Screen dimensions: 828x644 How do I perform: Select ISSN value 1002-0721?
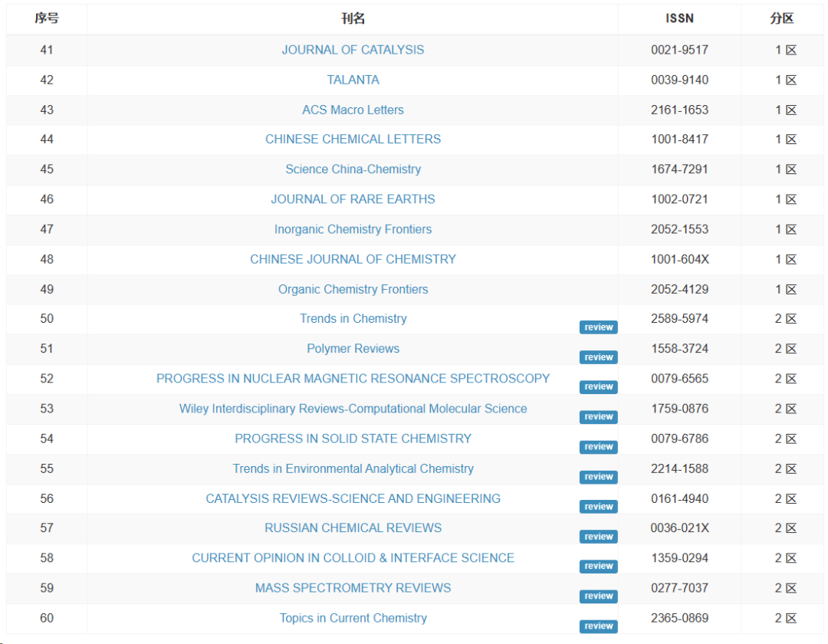(x=679, y=199)
